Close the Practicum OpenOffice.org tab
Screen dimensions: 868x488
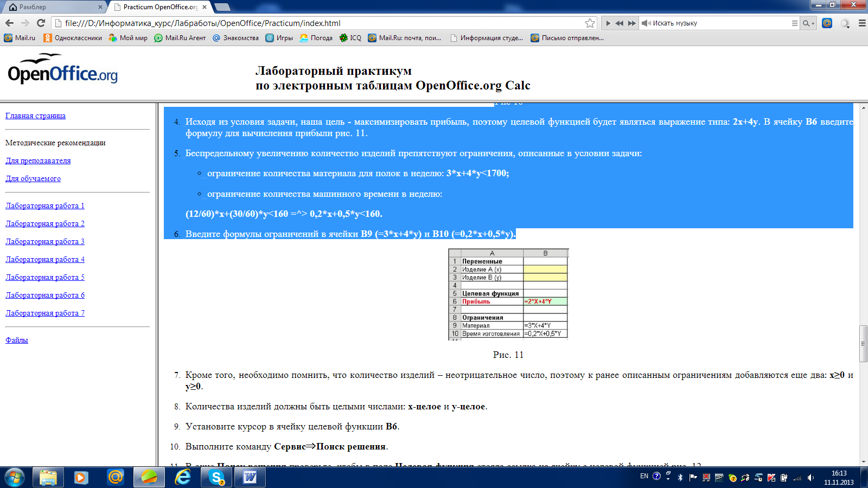[205, 7]
